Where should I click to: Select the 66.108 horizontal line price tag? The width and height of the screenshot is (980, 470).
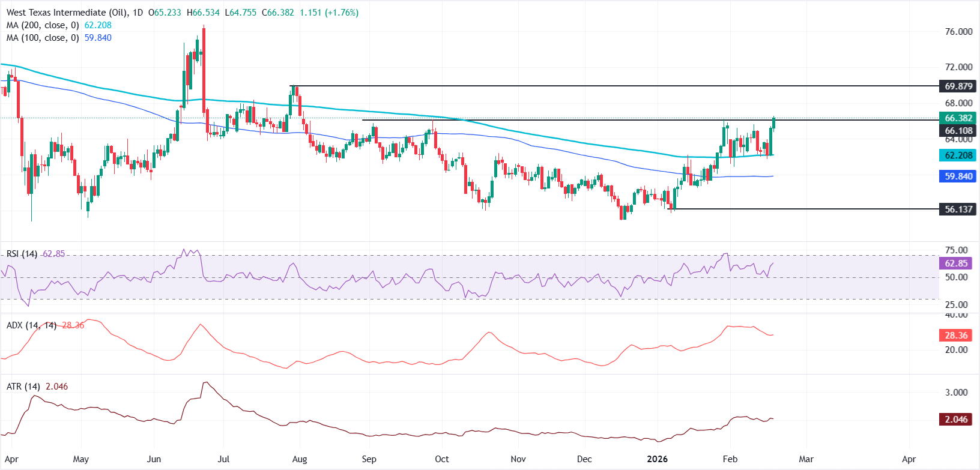pos(958,131)
